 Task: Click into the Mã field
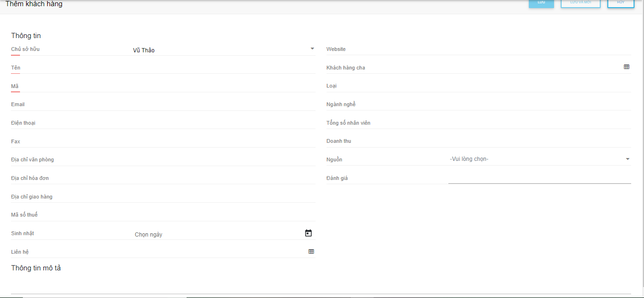point(223,86)
